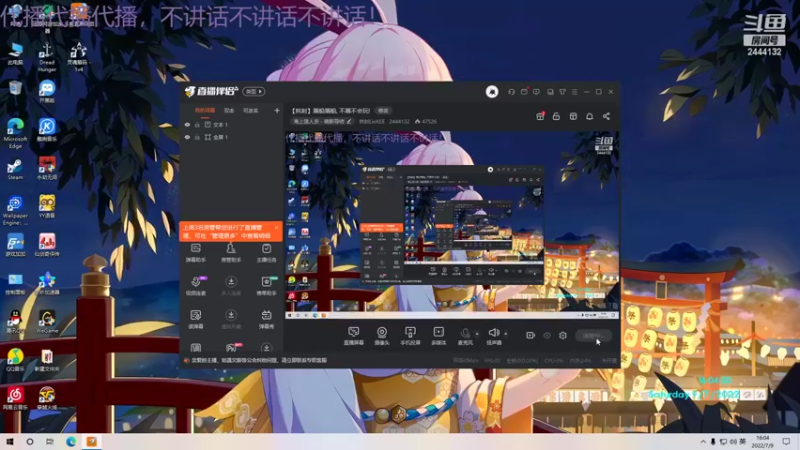Screen dimensions: 800x450
Task: Expand the speaker volume arrow
Action: [x=506, y=334]
